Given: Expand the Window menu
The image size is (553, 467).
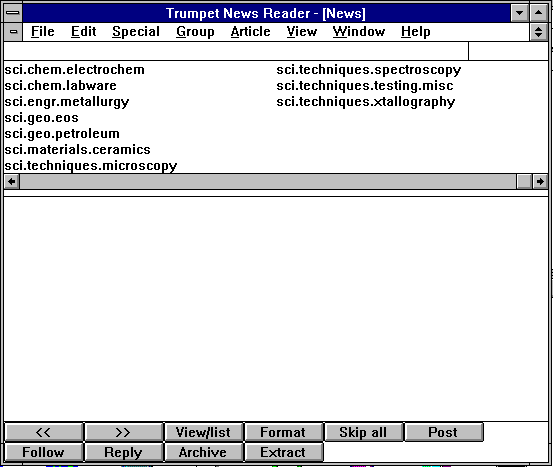Looking at the screenshot, I should 359,32.
